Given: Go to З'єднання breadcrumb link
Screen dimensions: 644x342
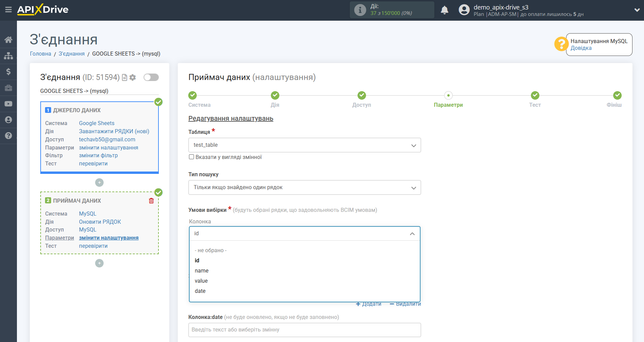Looking at the screenshot, I should pyautogui.click(x=71, y=54).
